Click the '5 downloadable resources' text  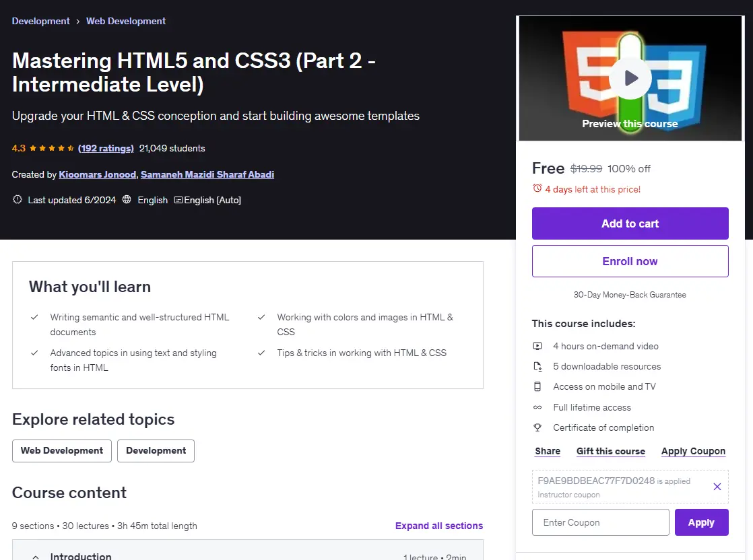tap(607, 367)
